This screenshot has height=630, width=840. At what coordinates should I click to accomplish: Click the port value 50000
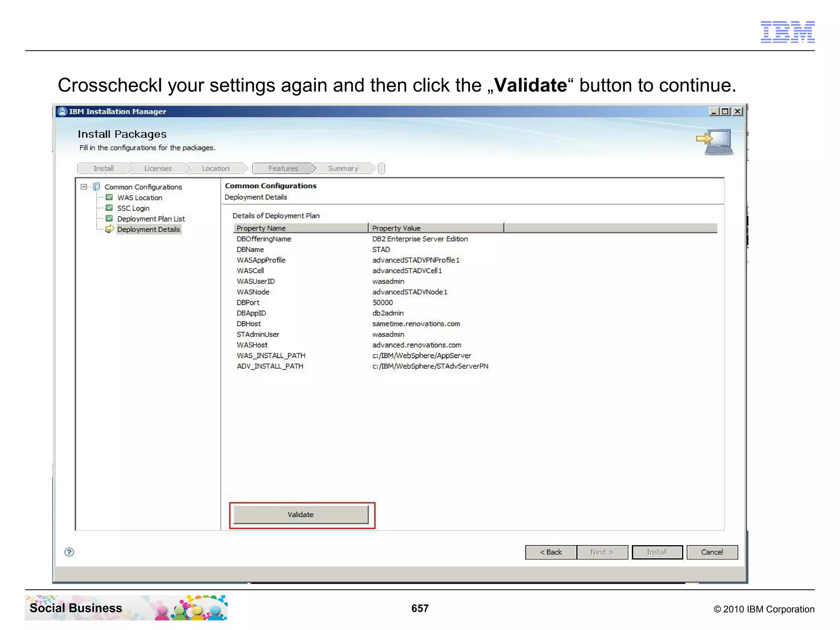click(383, 303)
